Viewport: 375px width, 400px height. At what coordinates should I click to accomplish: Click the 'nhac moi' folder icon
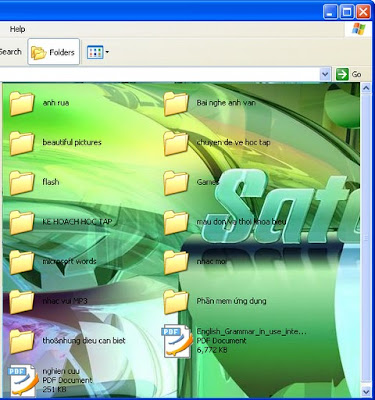176,262
